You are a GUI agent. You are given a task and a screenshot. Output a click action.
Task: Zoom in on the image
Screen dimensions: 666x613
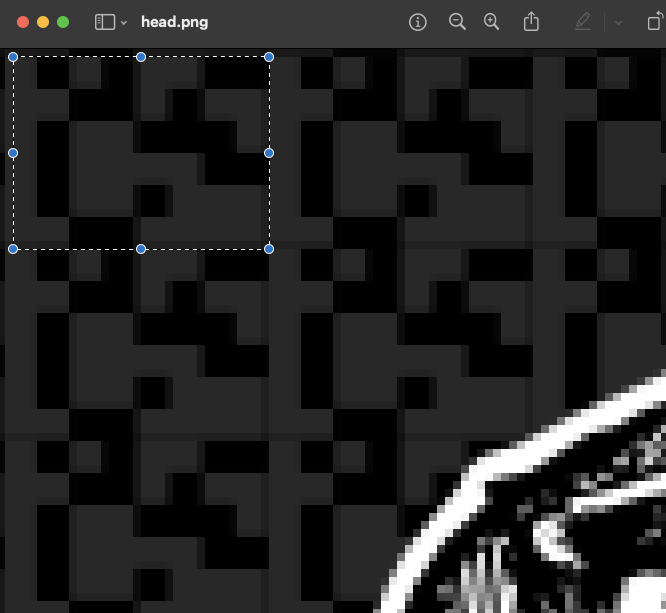[x=491, y=22]
